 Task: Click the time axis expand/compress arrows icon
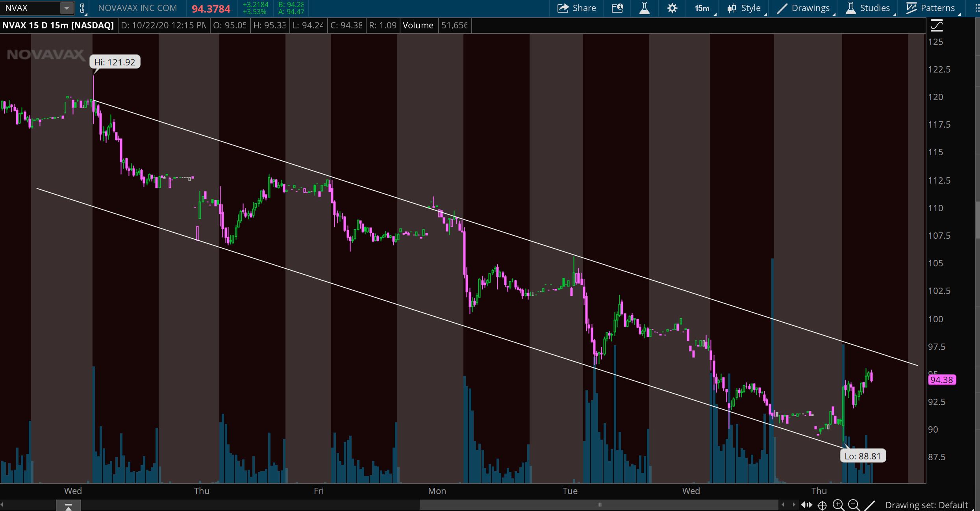pyautogui.click(x=806, y=505)
